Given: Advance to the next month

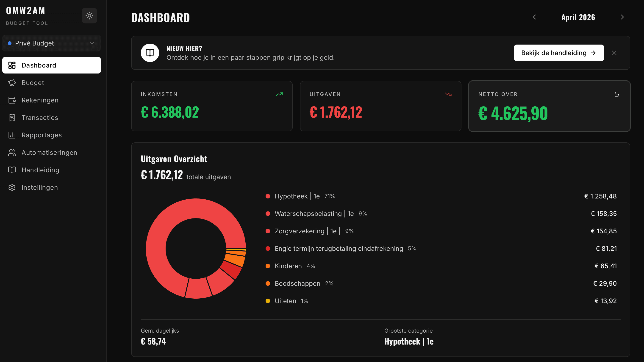Looking at the screenshot, I should [x=622, y=17].
